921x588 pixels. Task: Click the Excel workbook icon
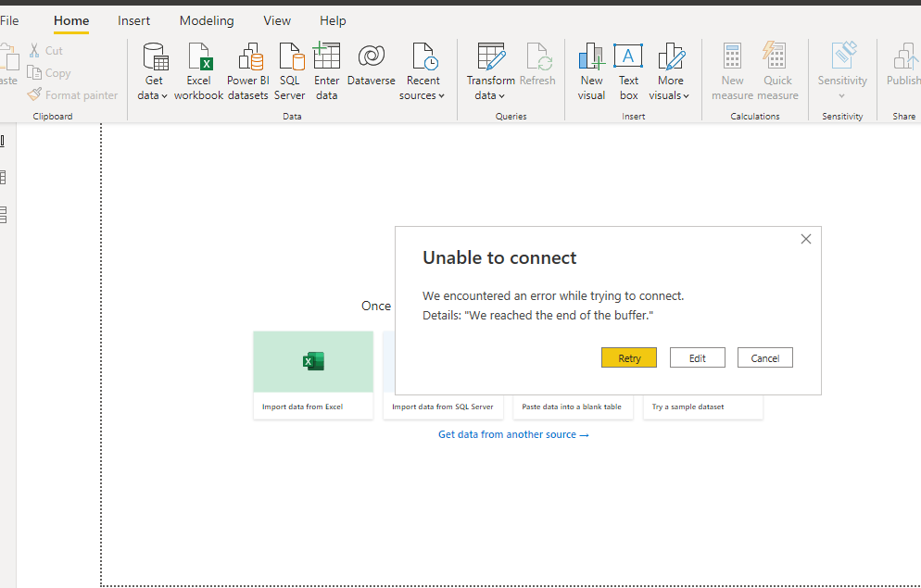[198, 71]
